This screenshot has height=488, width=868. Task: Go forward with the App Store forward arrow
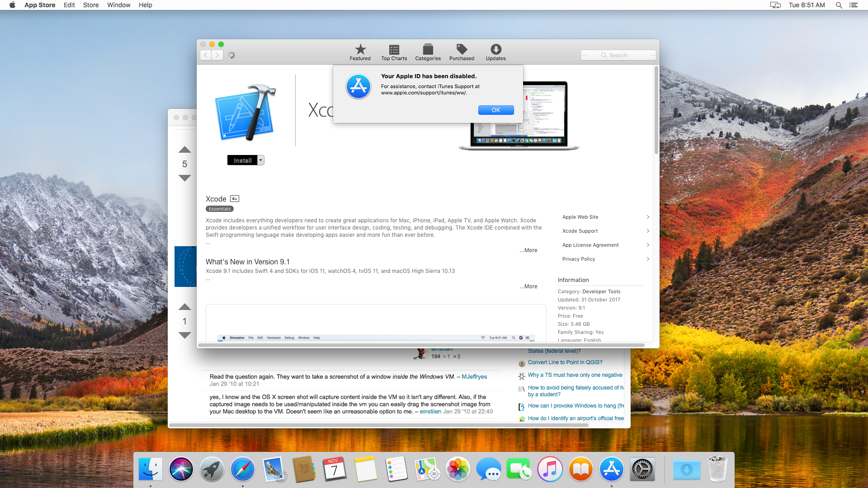tap(217, 55)
